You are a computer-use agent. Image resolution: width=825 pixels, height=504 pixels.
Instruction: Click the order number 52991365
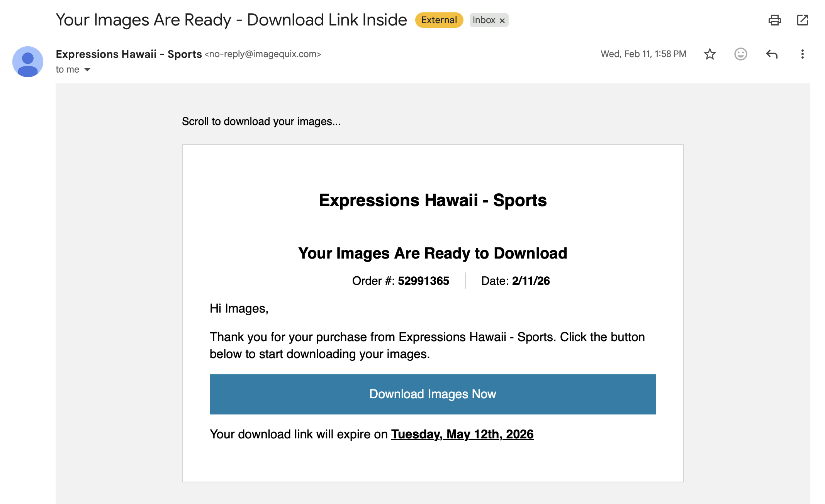pos(423,281)
